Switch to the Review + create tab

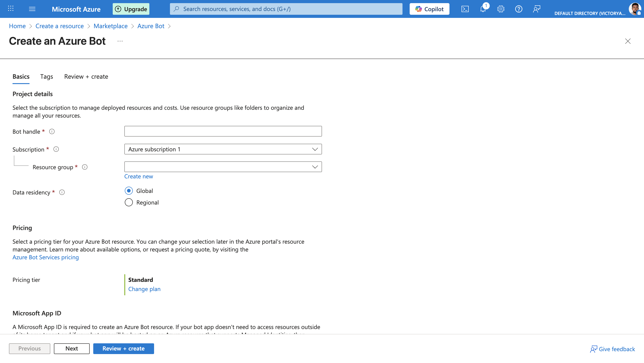[x=86, y=76]
